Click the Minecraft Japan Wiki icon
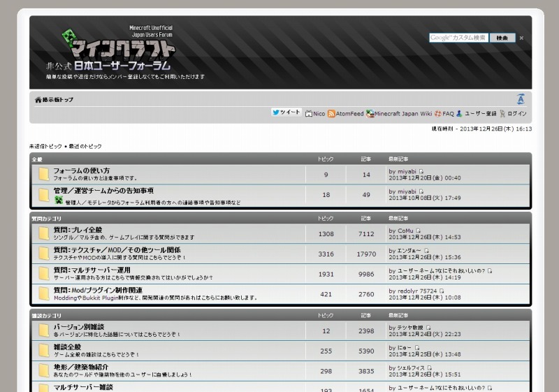The height and width of the screenshot is (392, 559). click(370, 114)
